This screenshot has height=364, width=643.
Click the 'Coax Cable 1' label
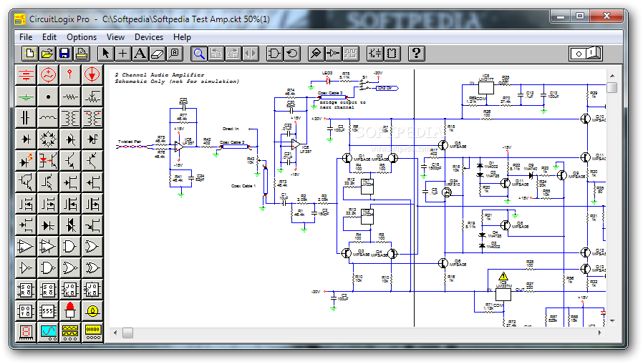pyautogui.click(x=243, y=186)
